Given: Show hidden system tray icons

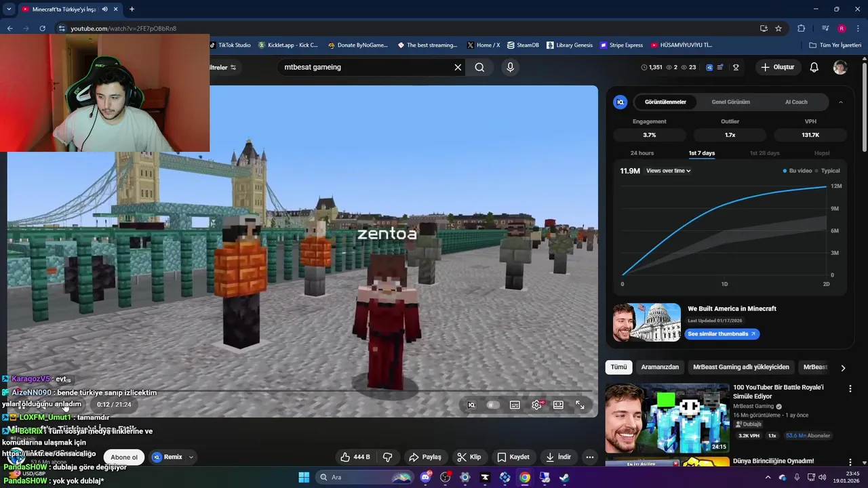Looking at the screenshot, I should 767,477.
